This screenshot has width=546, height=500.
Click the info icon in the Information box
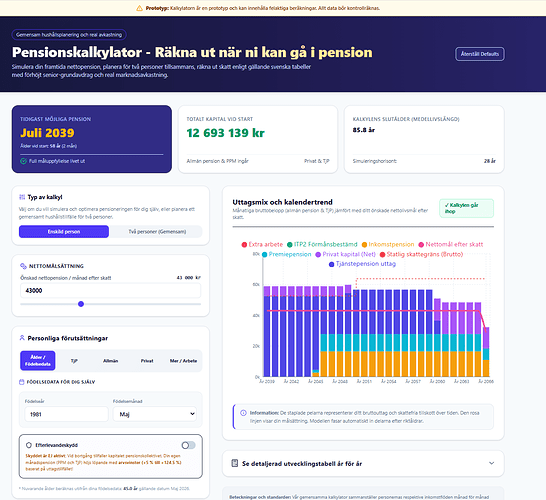pos(243,413)
